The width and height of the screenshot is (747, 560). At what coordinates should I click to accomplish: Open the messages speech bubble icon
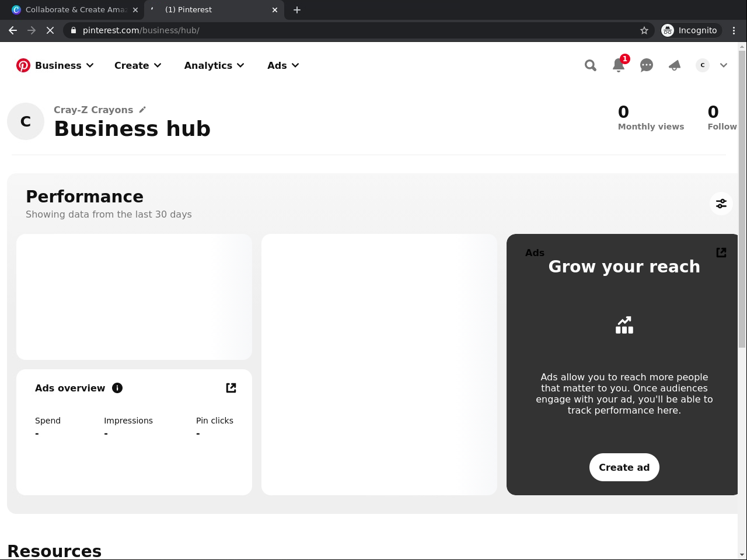tap(647, 65)
